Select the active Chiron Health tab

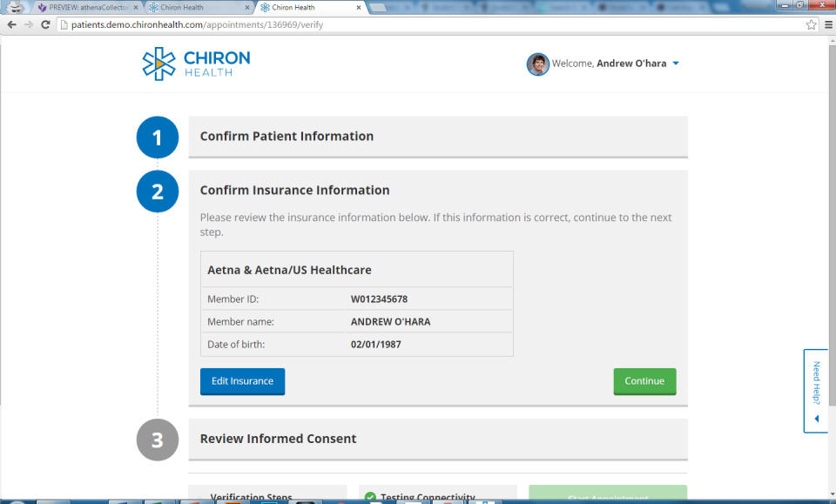(310, 8)
